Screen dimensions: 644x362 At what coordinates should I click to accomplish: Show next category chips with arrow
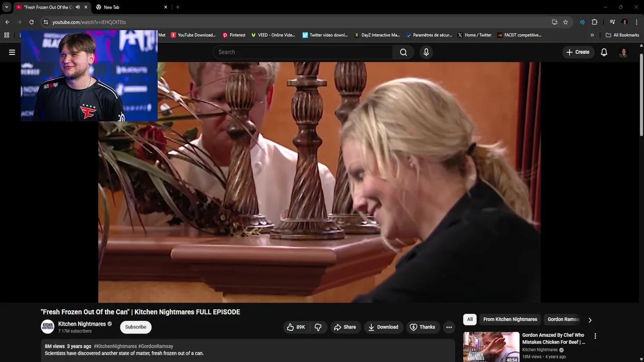590,320
